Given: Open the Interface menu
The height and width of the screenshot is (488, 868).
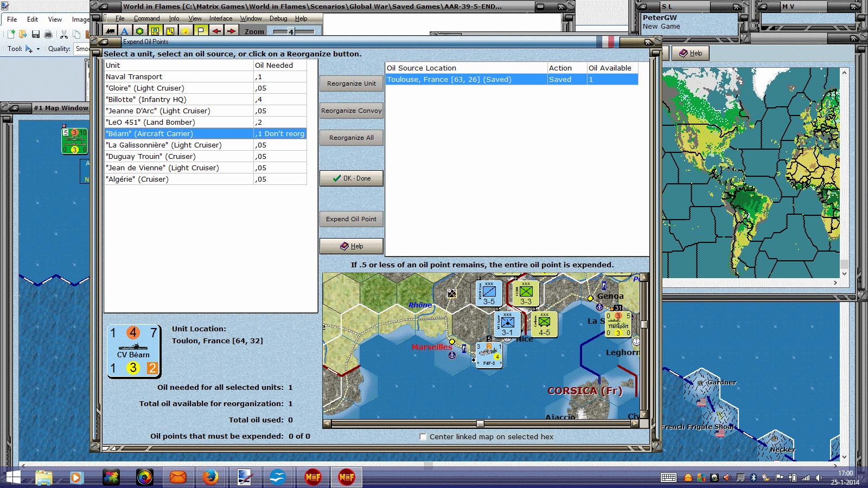Looking at the screenshot, I should click(x=221, y=18).
